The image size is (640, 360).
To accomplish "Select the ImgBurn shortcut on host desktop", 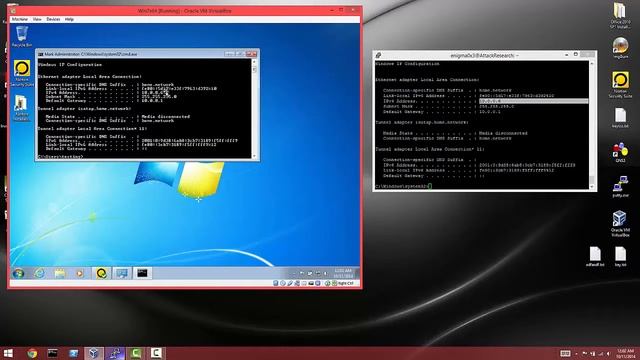I will 620,48.
